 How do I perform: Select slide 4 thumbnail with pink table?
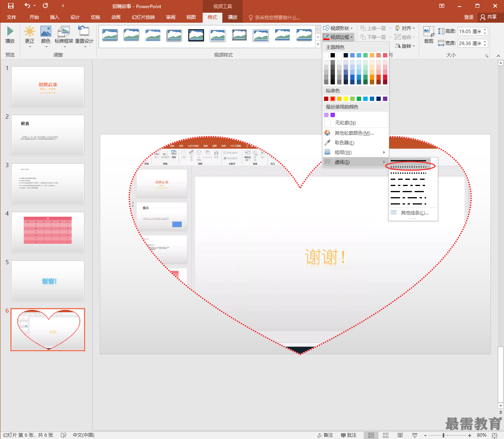pyautogui.click(x=48, y=232)
